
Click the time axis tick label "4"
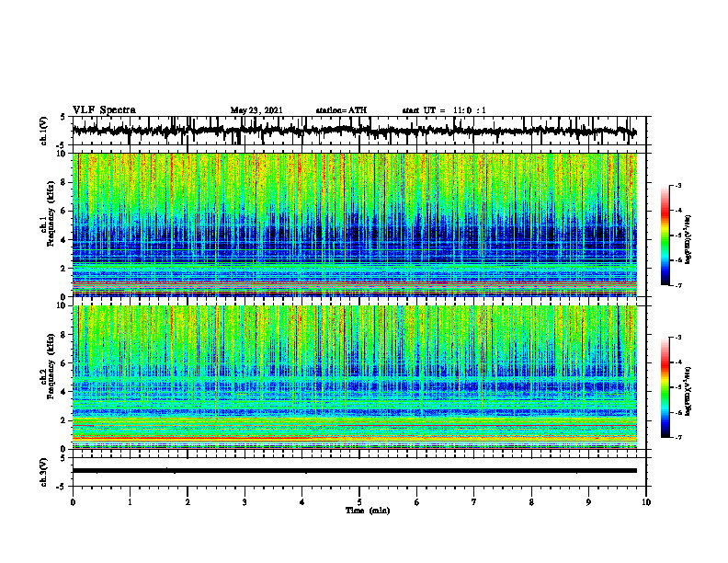(302, 502)
